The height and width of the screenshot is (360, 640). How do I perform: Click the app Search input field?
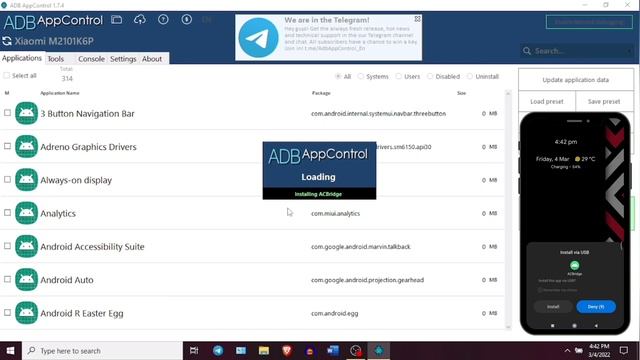pyautogui.click(x=578, y=51)
